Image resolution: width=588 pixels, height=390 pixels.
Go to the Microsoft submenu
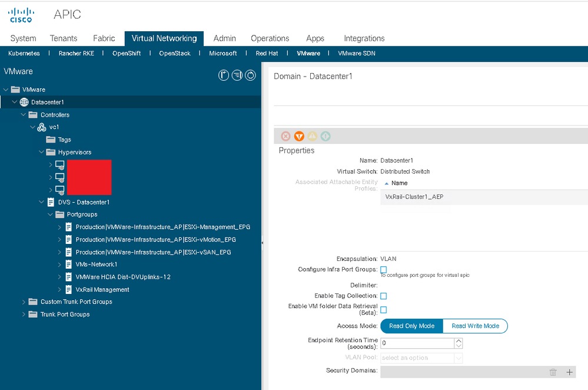point(222,53)
